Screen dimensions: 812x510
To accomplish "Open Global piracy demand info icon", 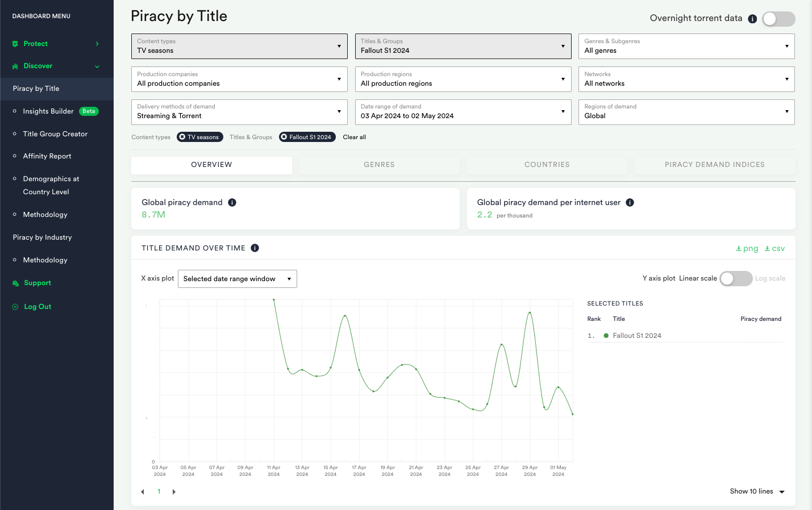I will (x=232, y=203).
